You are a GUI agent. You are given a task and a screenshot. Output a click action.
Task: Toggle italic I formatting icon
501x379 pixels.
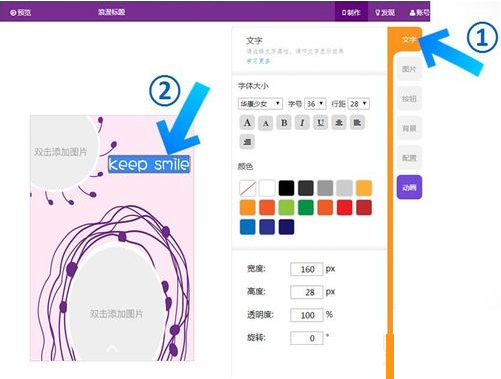click(302, 123)
